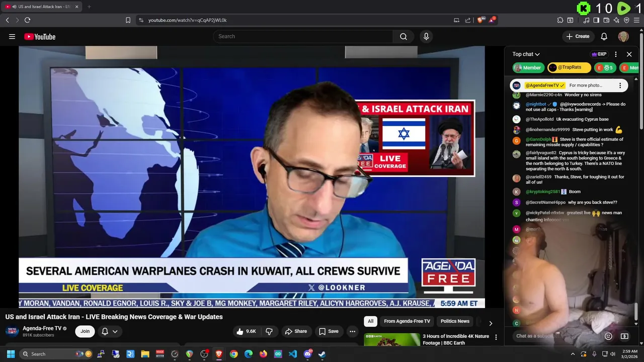The width and height of the screenshot is (644, 362).
Task: Expand notification bell preferences dropdown
Action: point(115,331)
